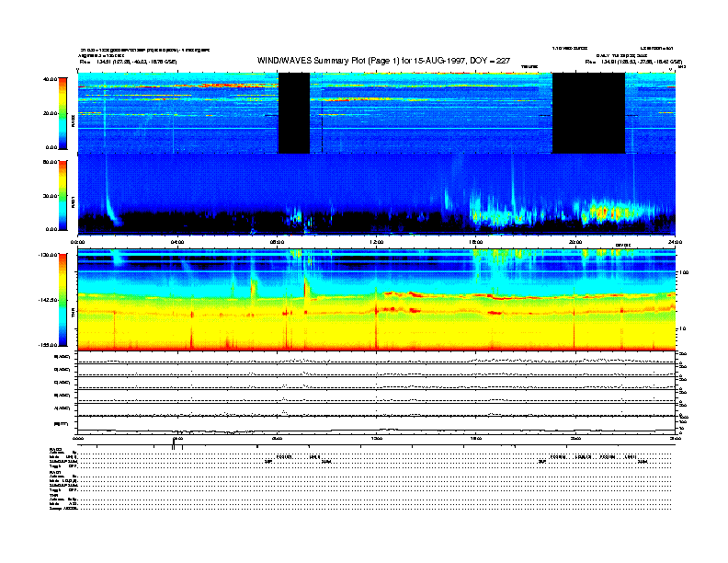
Task: Click the TNR color scale bar
Action: click(x=63, y=300)
